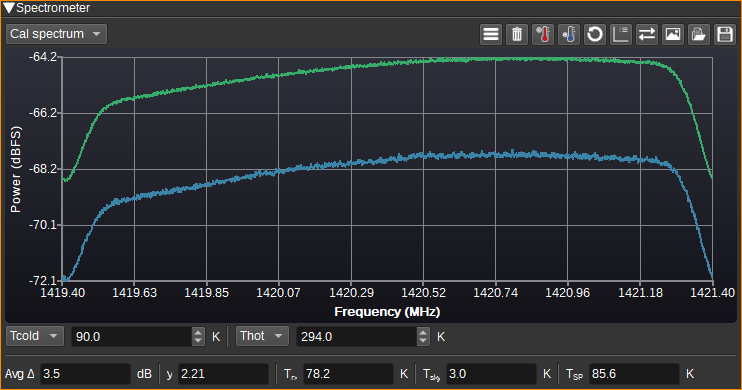Open the Cal spectrum dropdown

(56, 34)
